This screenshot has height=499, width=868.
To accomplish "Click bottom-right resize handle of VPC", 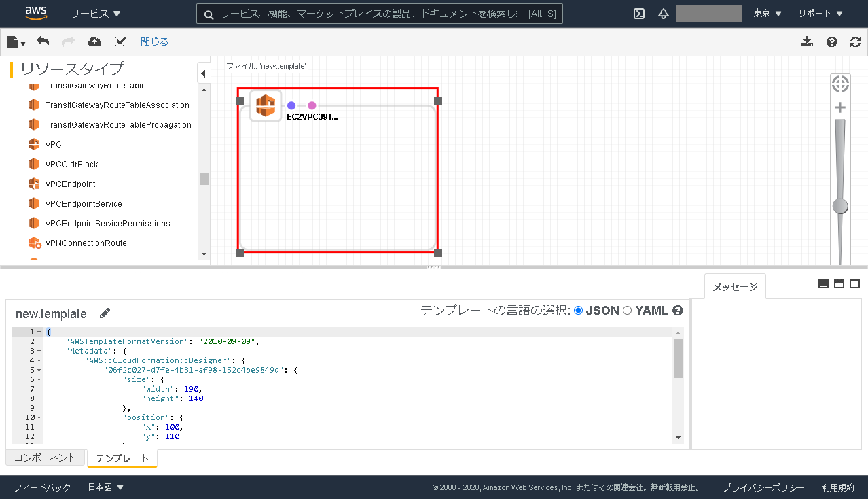I will click(x=438, y=253).
